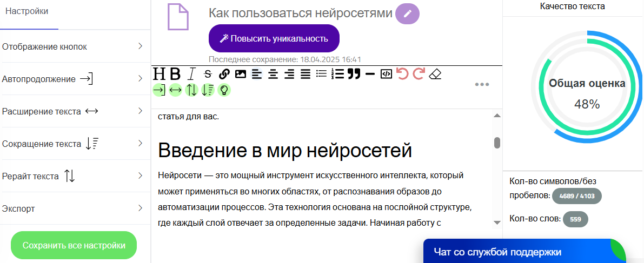Viewport: 644px width, 263px height.
Task: Insert a blockquote with the quotes icon
Action: coord(354,74)
